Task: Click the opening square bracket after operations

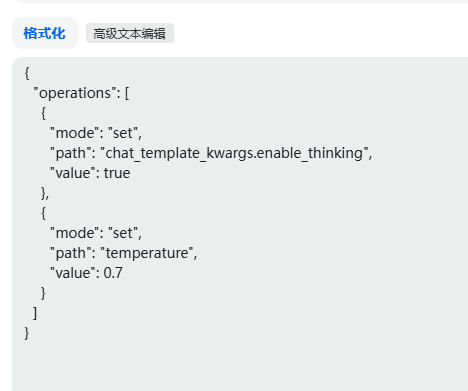Action: pyautogui.click(x=127, y=93)
